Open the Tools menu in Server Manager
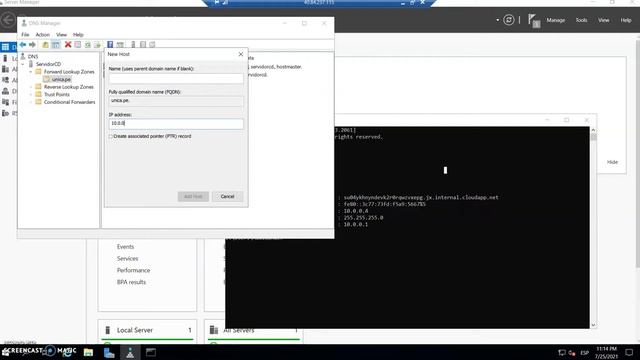The height and width of the screenshot is (360, 640). pyautogui.click(x=581, y=20)
